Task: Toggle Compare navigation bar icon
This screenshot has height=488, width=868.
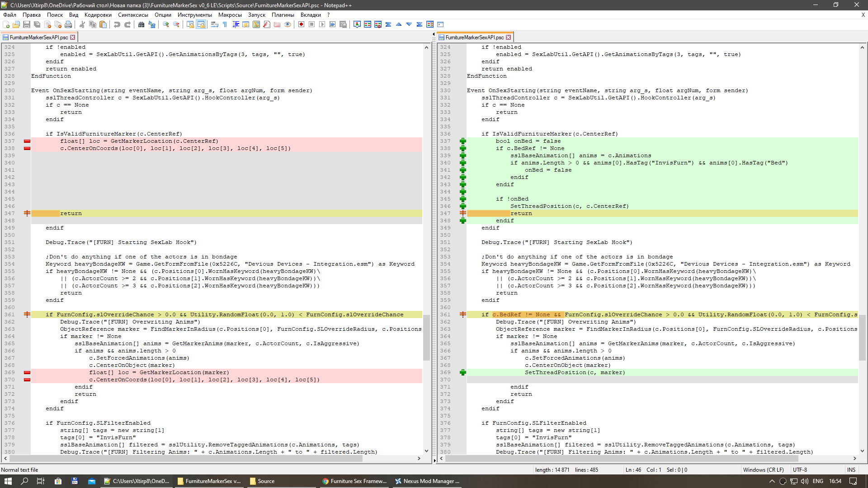Action: (430, 24)
